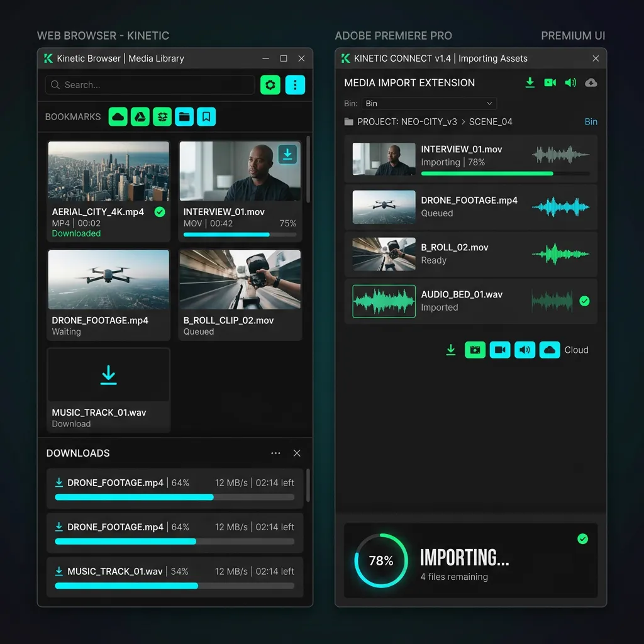Click the project folder icon before PROJECT
The width and height of the screenshot is (644, 644).
coord(348,121)
